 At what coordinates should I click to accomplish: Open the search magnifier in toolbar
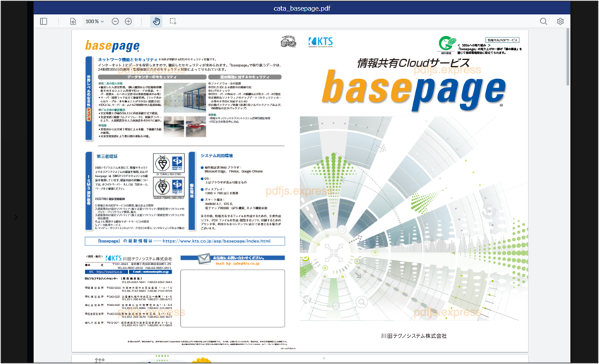[x=543, y=21]
